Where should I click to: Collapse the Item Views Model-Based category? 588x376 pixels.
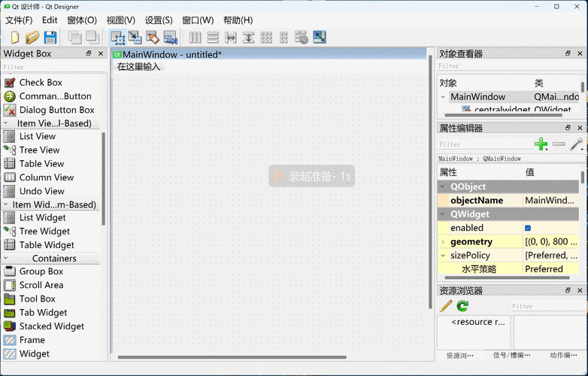(6, 123)
